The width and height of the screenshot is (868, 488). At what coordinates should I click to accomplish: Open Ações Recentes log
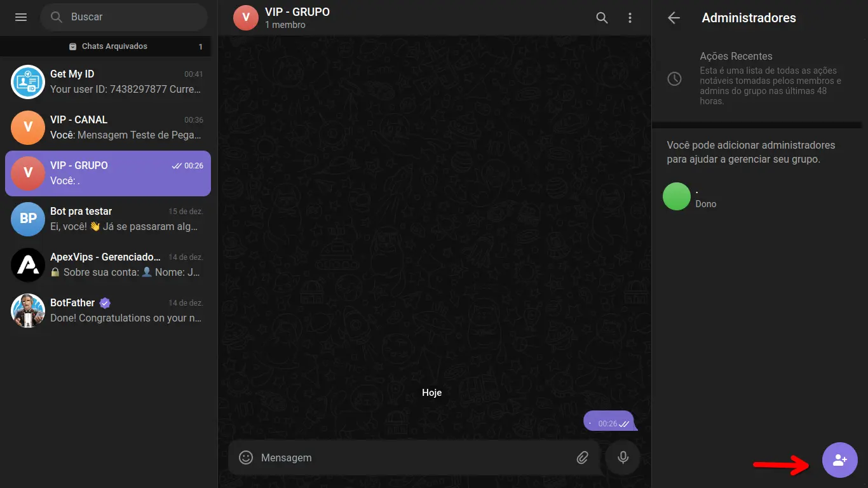pos(759,78)
